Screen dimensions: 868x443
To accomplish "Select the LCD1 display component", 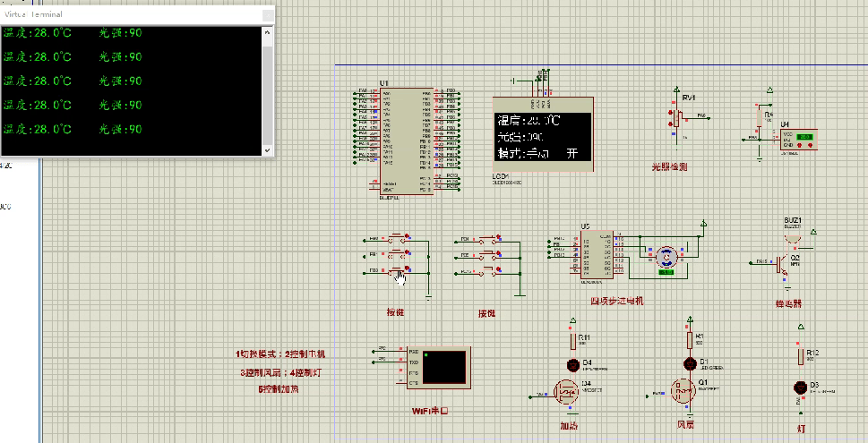I will coord(543,139).
